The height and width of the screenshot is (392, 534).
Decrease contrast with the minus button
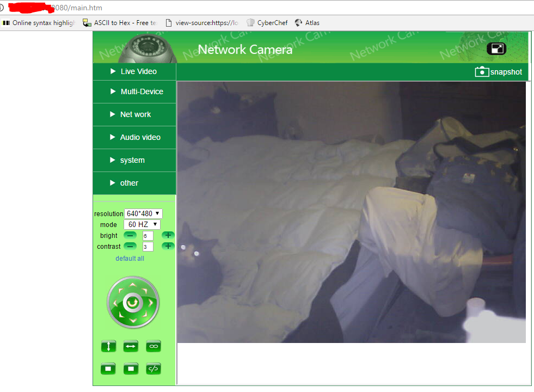coord(130,246)
